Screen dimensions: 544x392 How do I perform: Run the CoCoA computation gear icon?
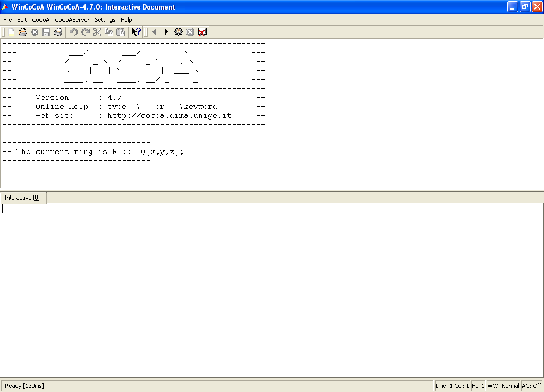(178, 32)
